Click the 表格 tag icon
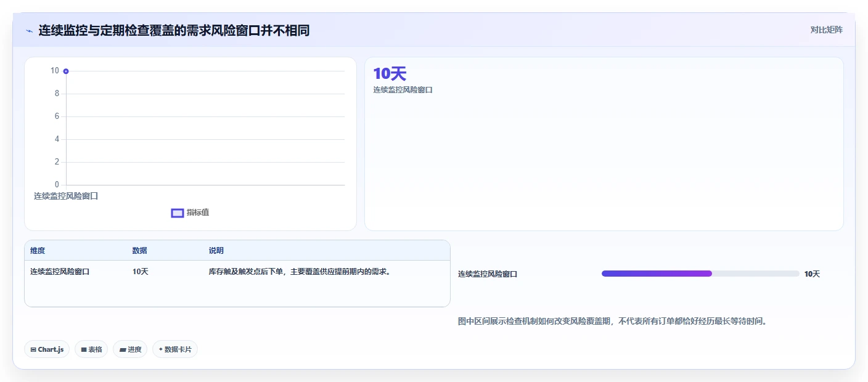The height and width of the screenshot is (382, 868). pos(84,349)
